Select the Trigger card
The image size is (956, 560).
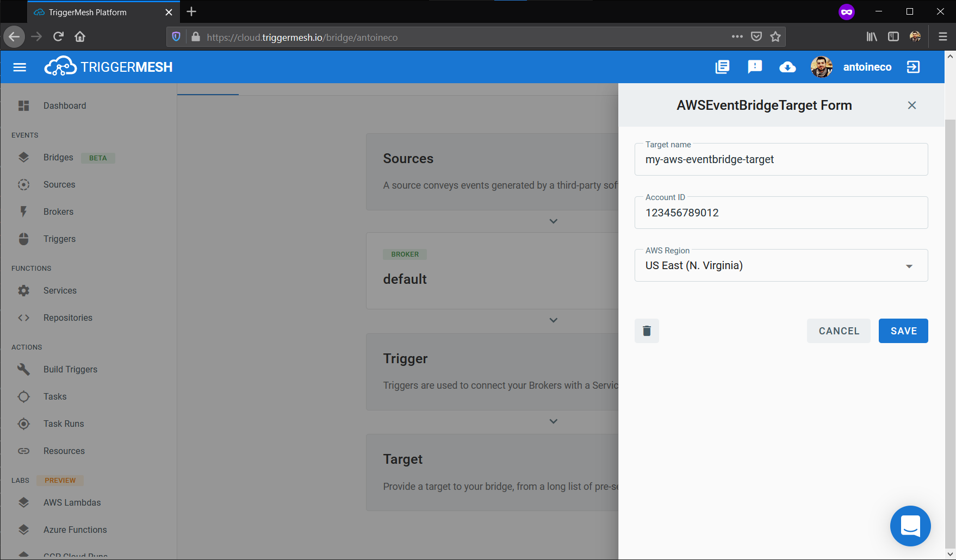(x=492, y=372)
